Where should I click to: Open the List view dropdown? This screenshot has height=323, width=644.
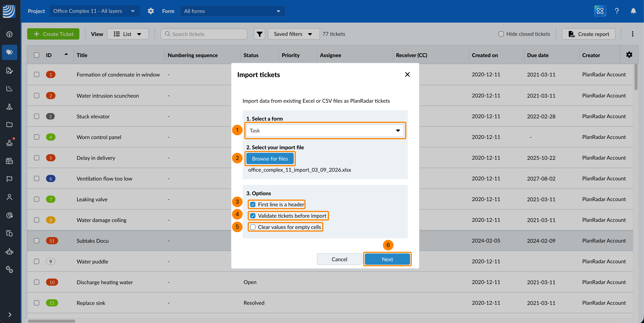tap(128, 34)
